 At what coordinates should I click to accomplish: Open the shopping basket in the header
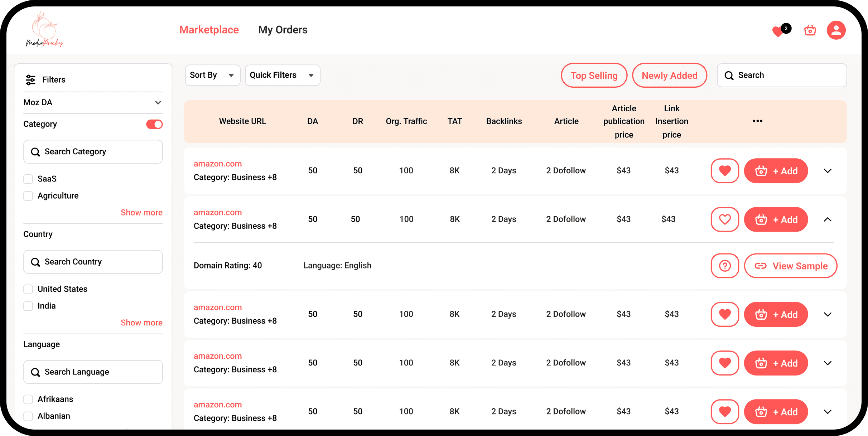pyautogui.click(x=810, y=30)
